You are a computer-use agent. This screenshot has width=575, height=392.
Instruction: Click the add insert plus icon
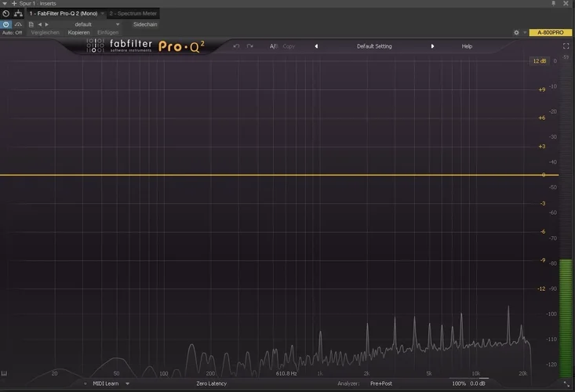click(14, 3)
